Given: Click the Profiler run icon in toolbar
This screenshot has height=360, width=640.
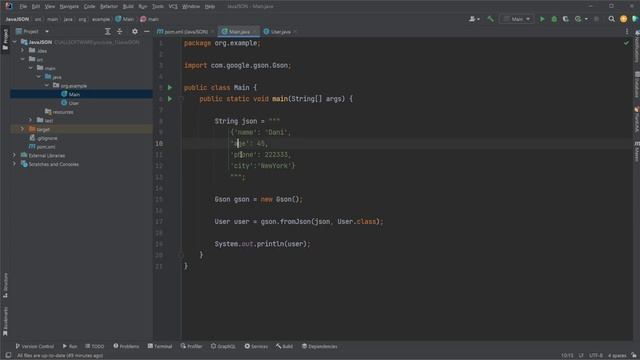Looking at the screenshot, I should pyautogui.click(x=578, y=19).
